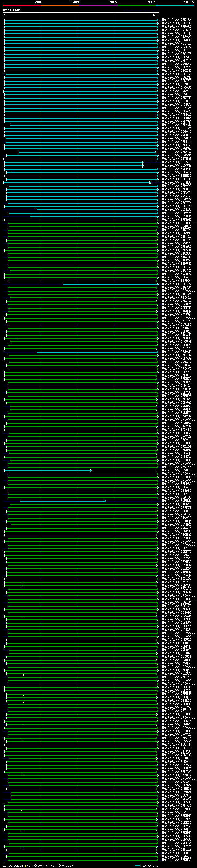This screenshot has width=197, height=868.
Task: Open hit UniRef100_A1IIE3
Action: point(177,43)
